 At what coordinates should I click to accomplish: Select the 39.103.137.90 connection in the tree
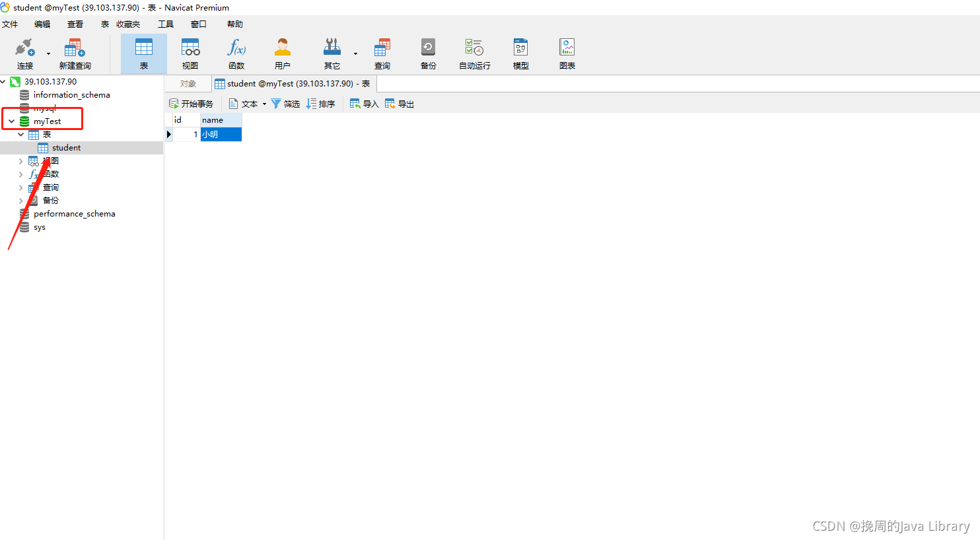(x=50, y=82)
